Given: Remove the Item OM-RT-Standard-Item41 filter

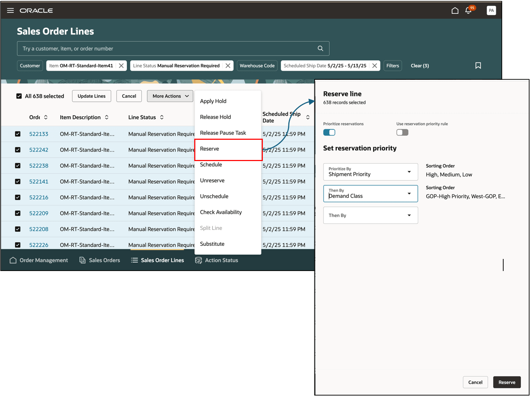Looking at the screenshot, I should pyautogui.click(x=121, y=66).
